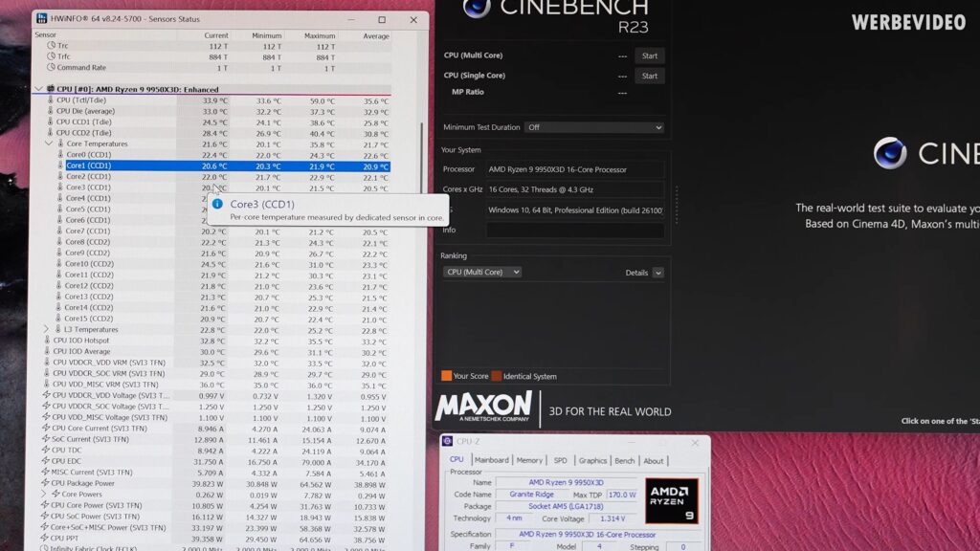Viewport: 980px width, 551px height.
Task: Open the Minimum Test Duration dropdown
Action: (x=594, y=127)
